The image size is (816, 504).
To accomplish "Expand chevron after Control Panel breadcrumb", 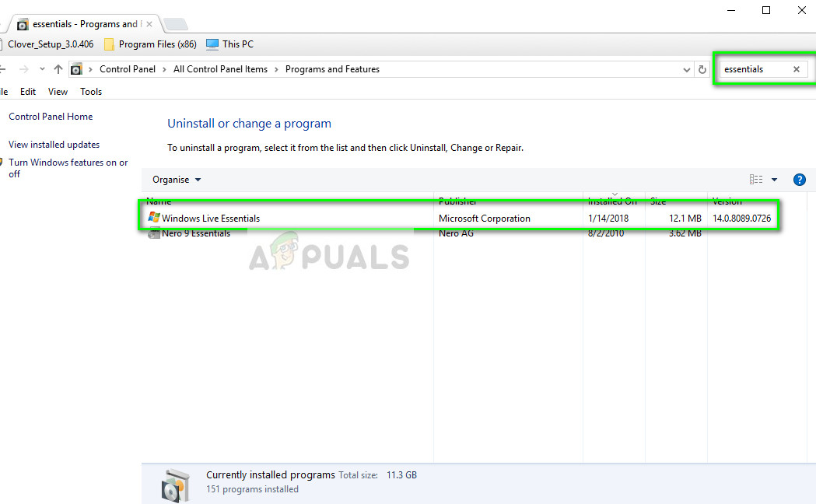I will coord(164,69).
